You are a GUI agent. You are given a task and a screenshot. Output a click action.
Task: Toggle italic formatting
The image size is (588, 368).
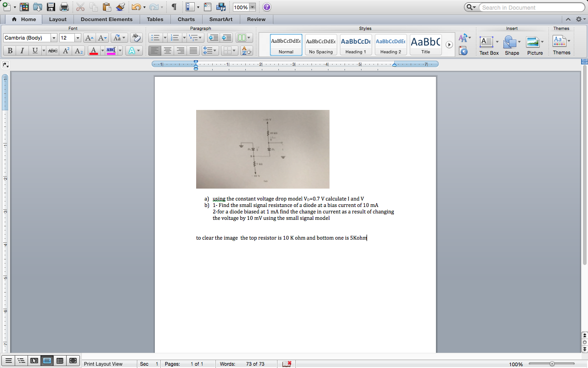pos(22,51)
